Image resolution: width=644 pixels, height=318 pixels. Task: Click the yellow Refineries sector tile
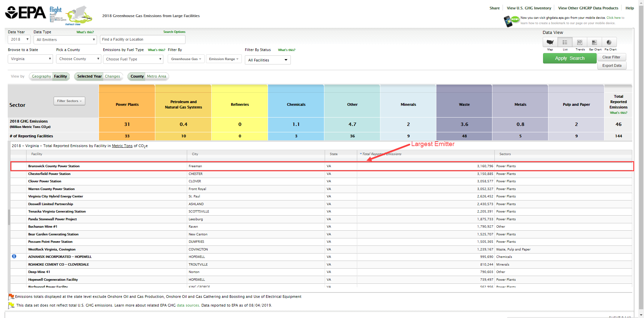click(240, 104)
